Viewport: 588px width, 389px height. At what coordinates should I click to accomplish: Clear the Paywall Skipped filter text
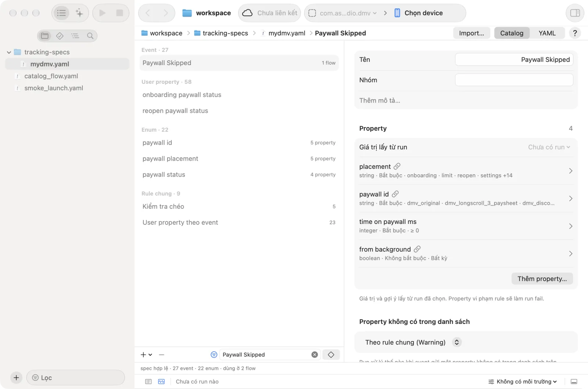point(315,355)
